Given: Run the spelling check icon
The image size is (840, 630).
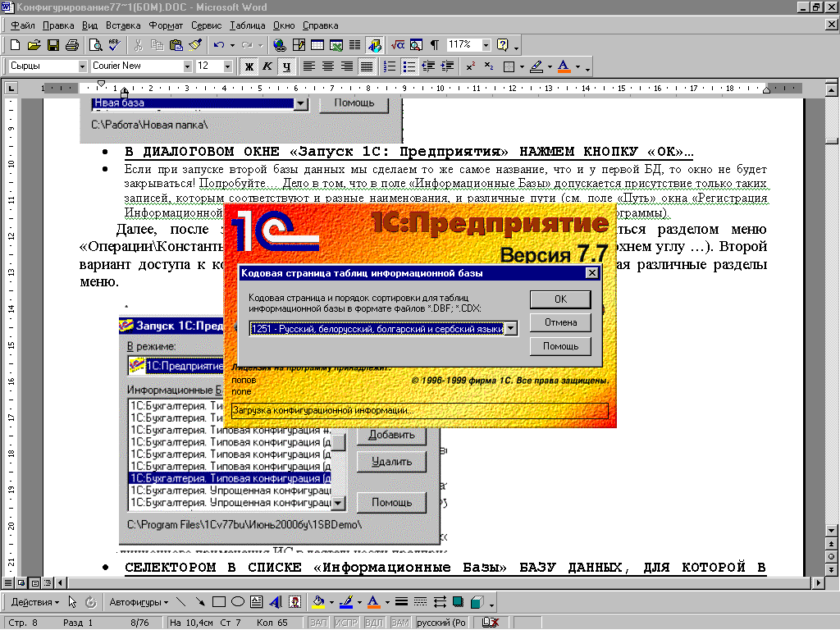Looking at the screenshot, I should (114, 45).
